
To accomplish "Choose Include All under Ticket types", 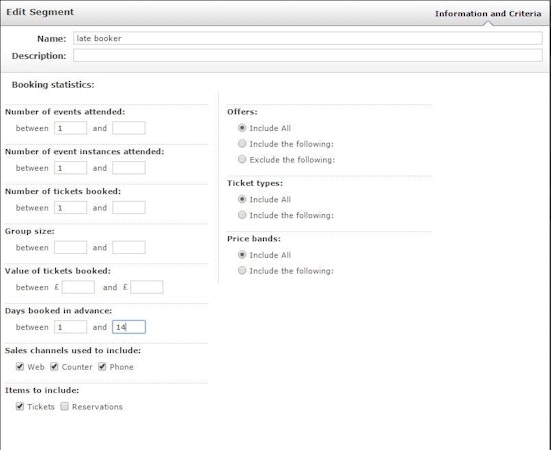I will 242,199.
